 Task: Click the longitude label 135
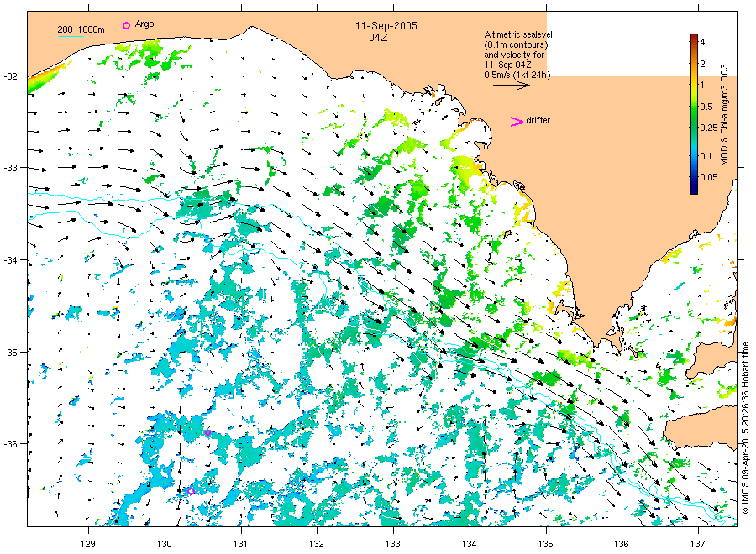tap(546, 545)
